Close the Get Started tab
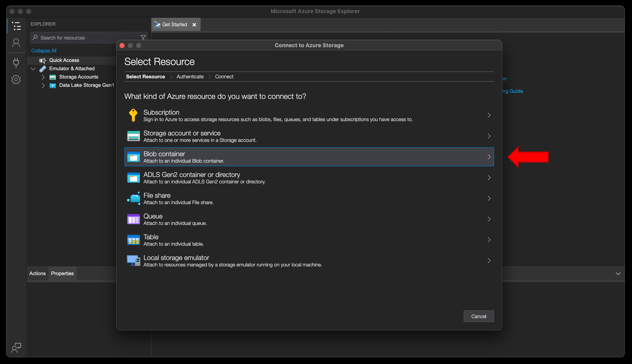The image size is (632, 364). 194,25
